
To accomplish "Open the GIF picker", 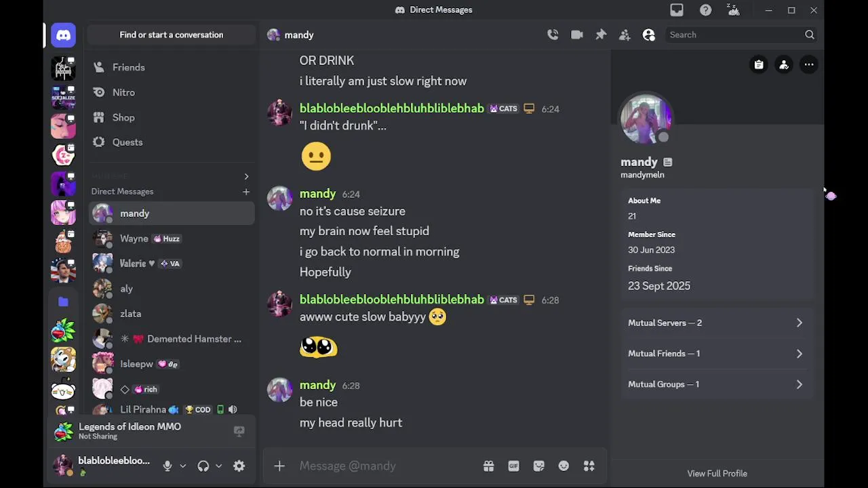I will point(513,466).
